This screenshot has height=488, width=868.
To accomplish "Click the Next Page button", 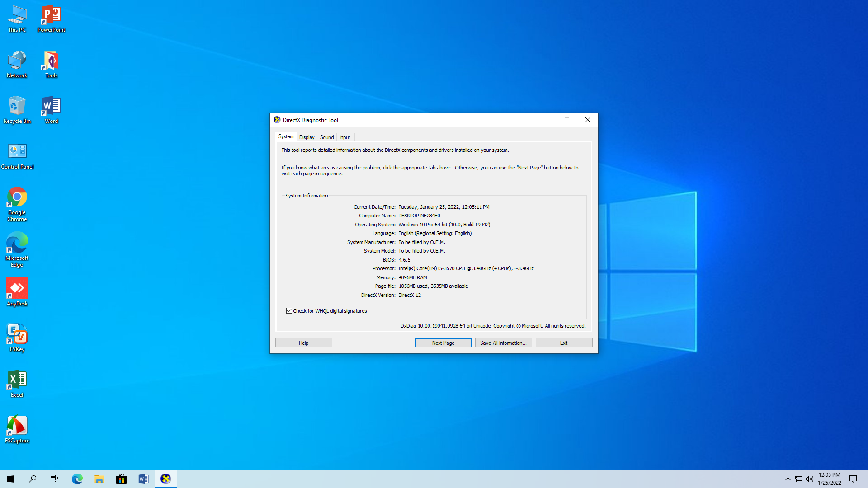I will click(x=443, y=343).
